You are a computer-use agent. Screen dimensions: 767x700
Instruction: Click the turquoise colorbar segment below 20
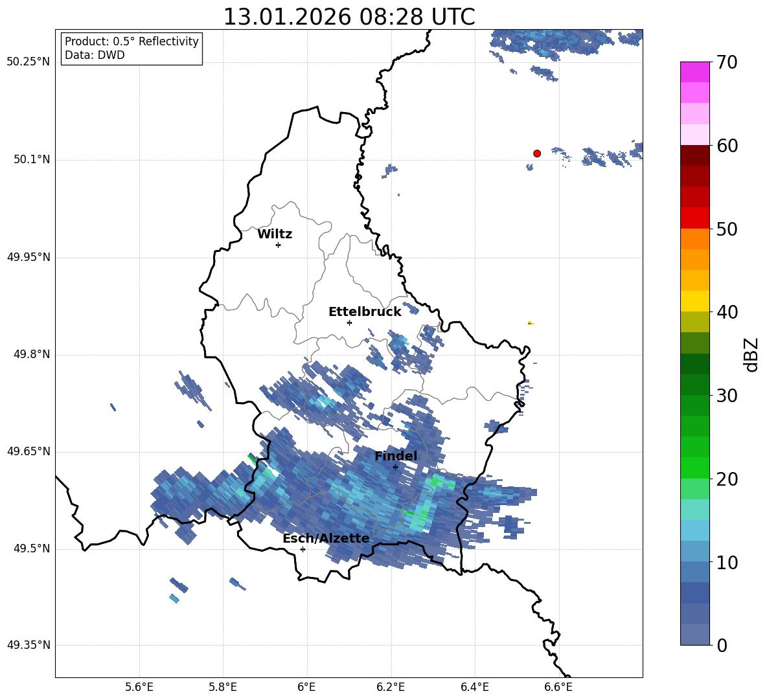click(694, 510)
